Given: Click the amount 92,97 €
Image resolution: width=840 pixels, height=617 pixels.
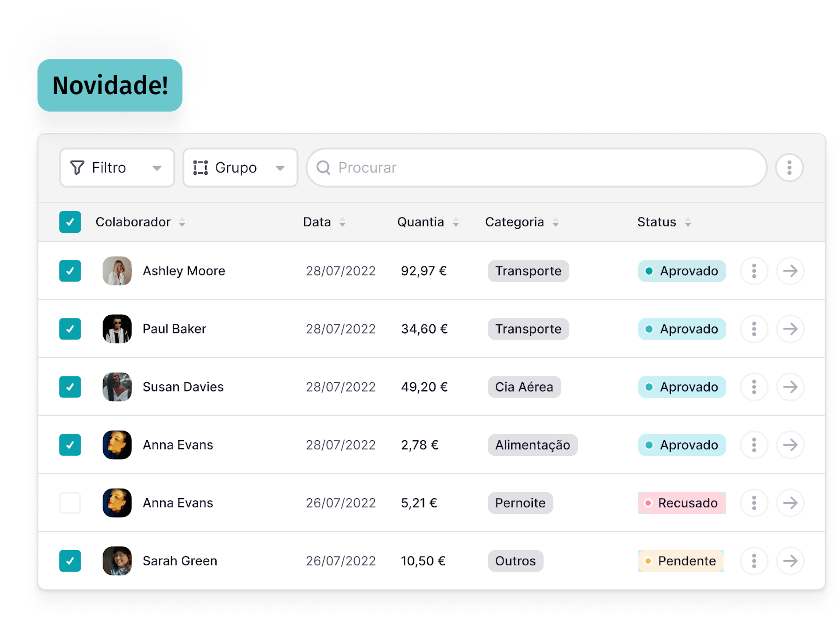Looking at the screenshot, I should [423, 271].
